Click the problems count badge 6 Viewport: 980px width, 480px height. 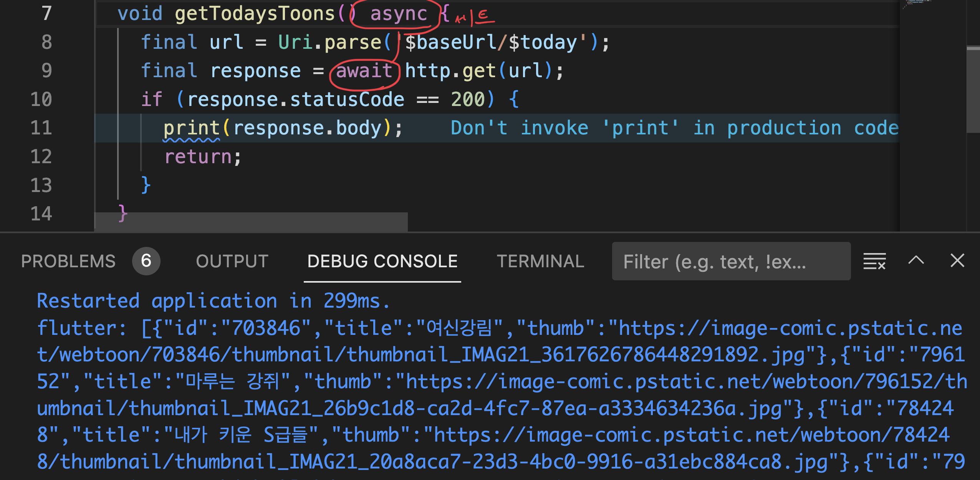point(146,262)
